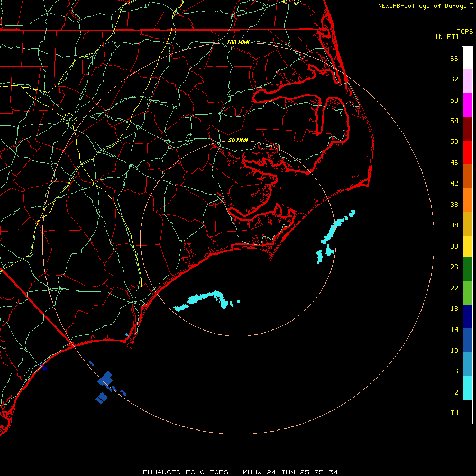
Task: Click the legend value 50
Action: tap(454, 141)
